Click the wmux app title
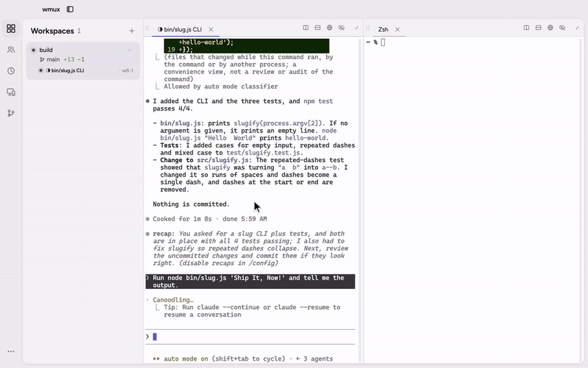Screen dimensions: 588x368 coord(51,9)
